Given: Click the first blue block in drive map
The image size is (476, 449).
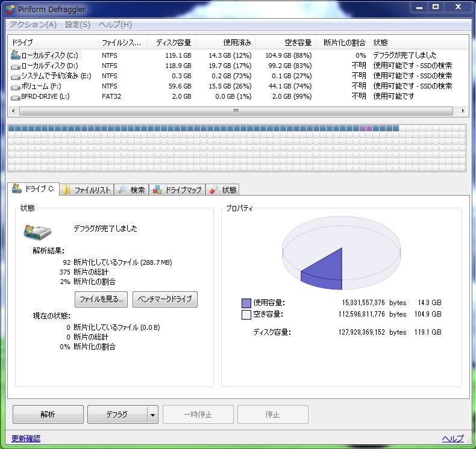Looking at the screenshot, I should pos(11,128).
